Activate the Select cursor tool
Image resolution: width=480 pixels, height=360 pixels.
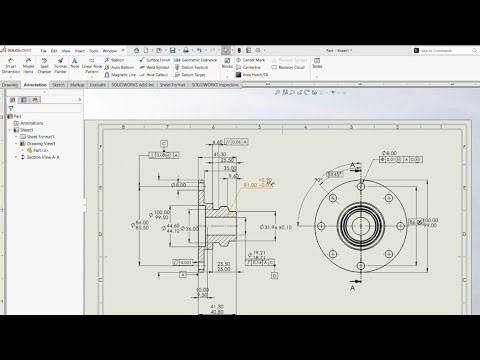pos(226,50)
